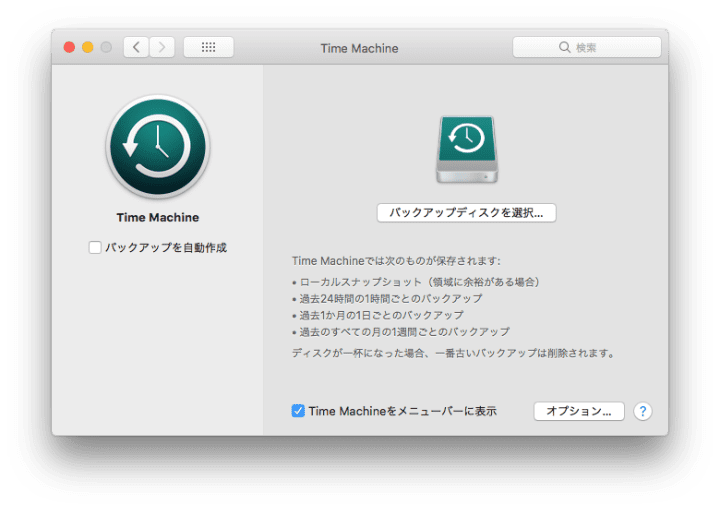This screenshot has width=720, height=509.
Task: Click the backup disk drive icon
Action: point(467,150)
